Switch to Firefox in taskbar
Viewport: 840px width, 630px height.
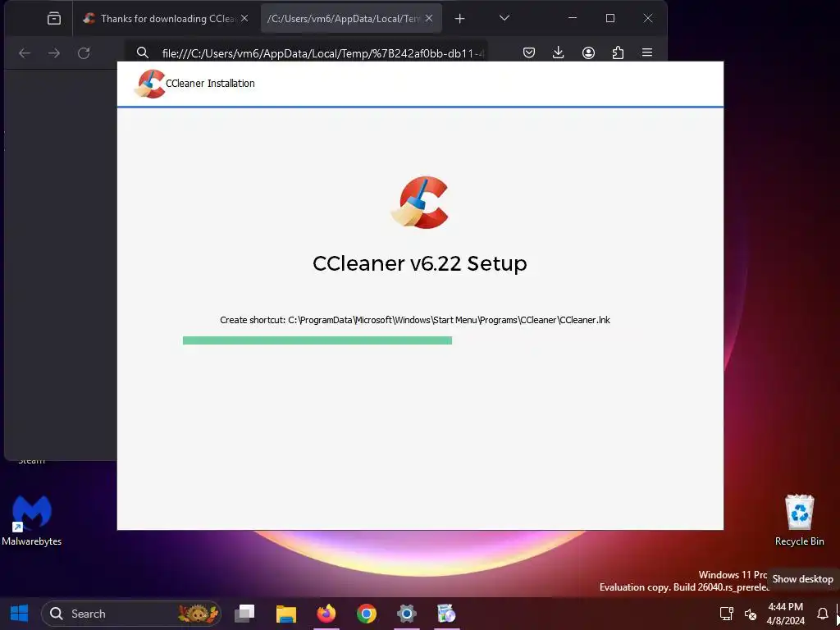click(326, 614)
